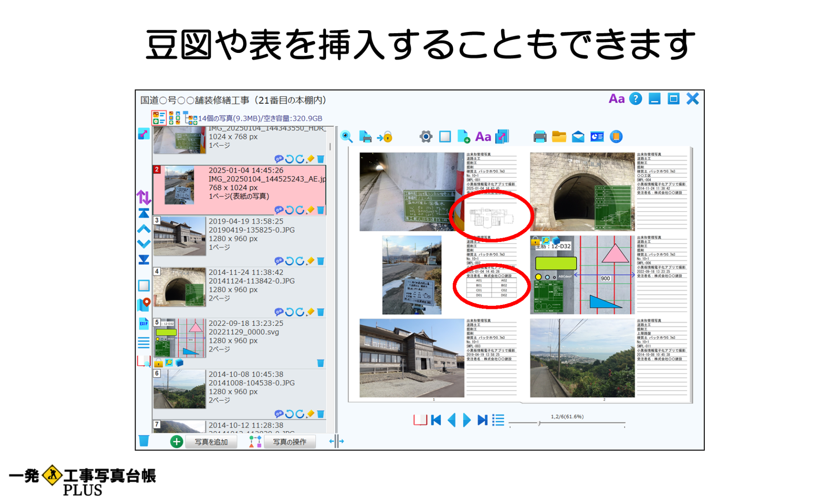Jump to the last page with the skip icon
The width and height of the screenshot is (840, 504).
coord(482,420)
